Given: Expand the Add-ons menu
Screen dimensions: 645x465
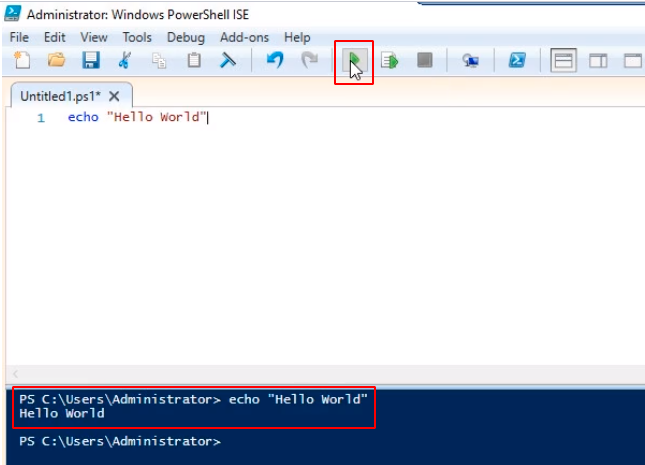Looking at the screenshot, I should [244, 37].
